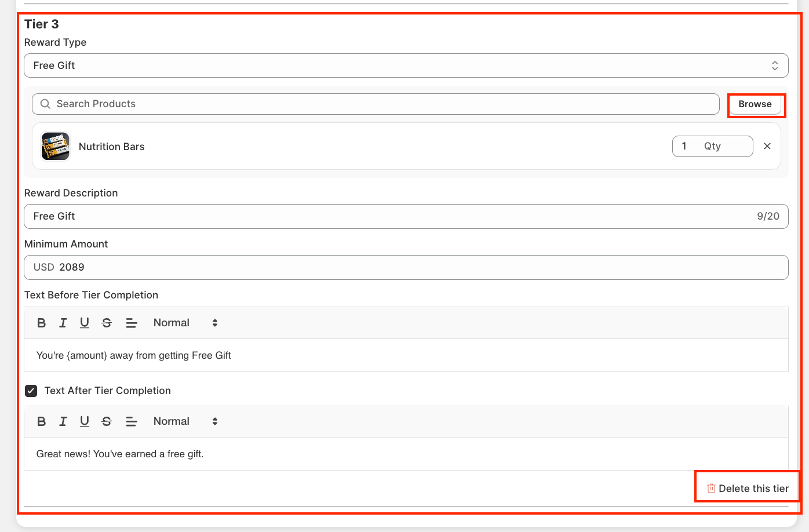Click Strikethrough in Text After Tier Completion toolbar
The image size is (809, 532).
pos(107,421)
